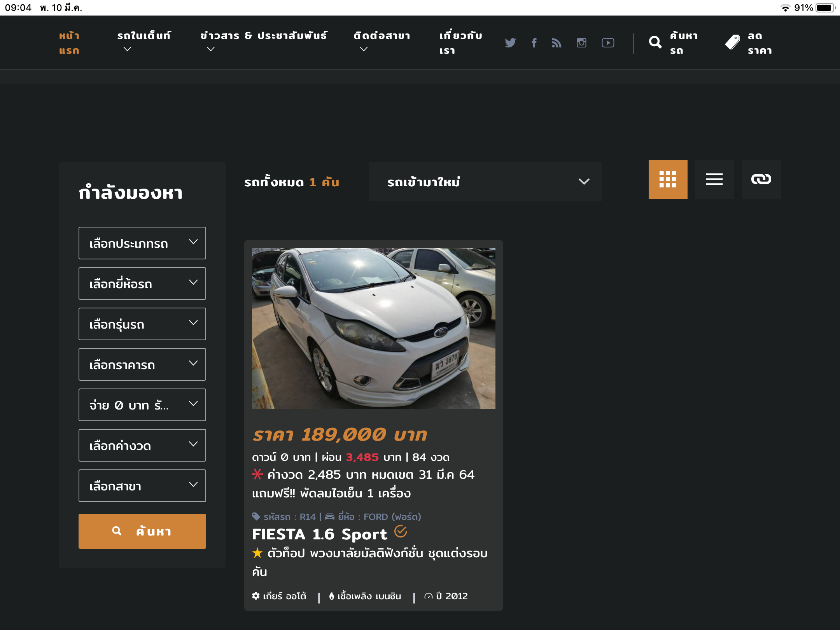The image size is (840, 630).
Task: Open the ติดต่อสาขา contact branch menu
Action: (x=381, y=36)
